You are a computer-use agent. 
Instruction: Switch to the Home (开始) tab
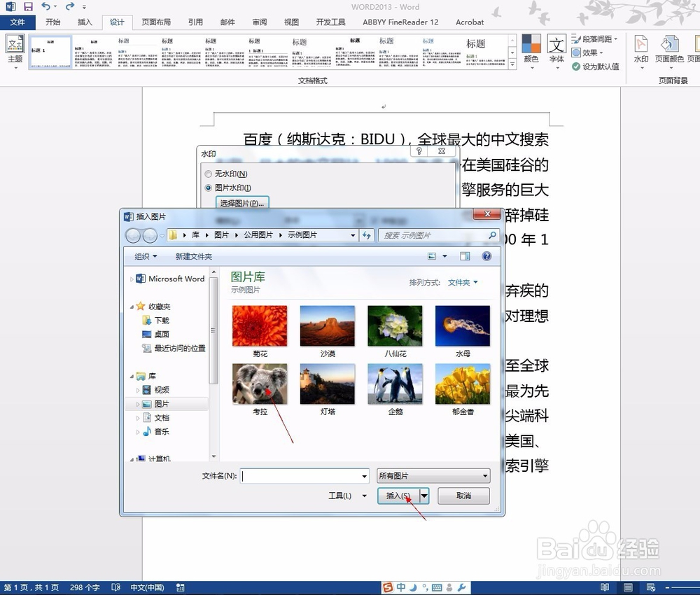click(x=52, y=22)
